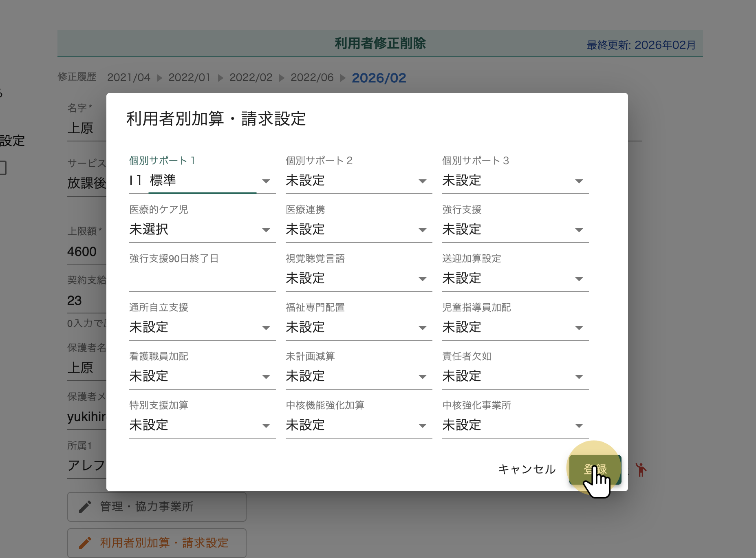Click the red person icon
This screenshot has height=558, width=756.
click(641, 470)
